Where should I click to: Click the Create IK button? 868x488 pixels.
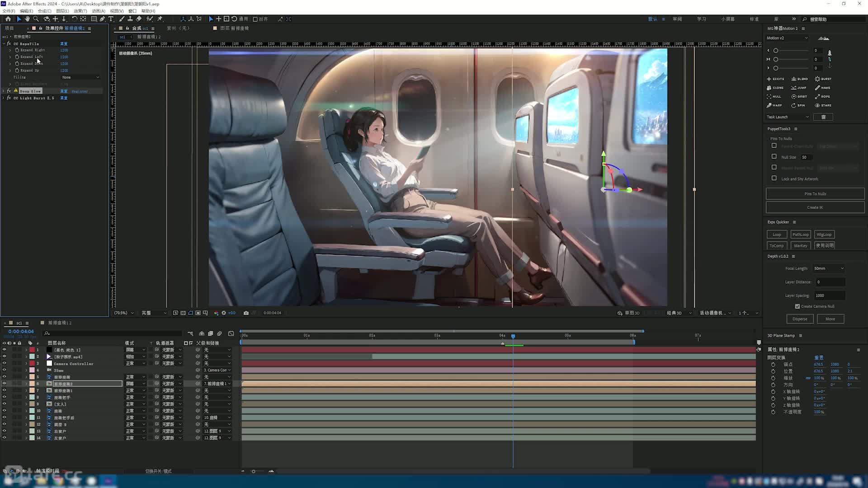point(815,207)
